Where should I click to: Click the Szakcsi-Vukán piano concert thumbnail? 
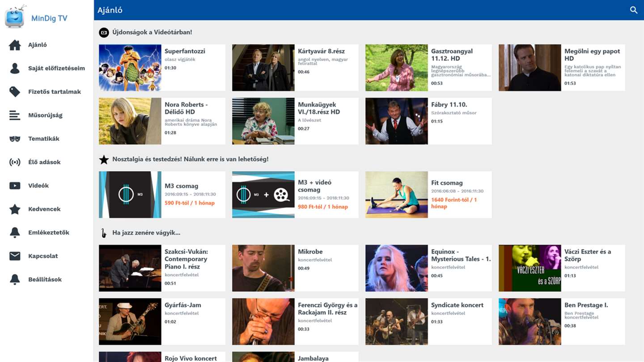pos(130,268)
